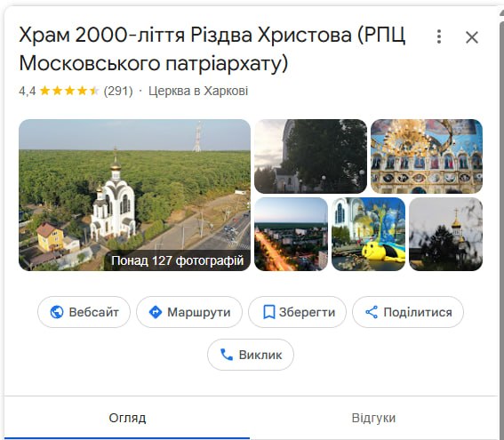This screenshot has width=504, height=440.
Task: Click the directions diamond icon on Маршрути
Action: (x=156, y=312)
